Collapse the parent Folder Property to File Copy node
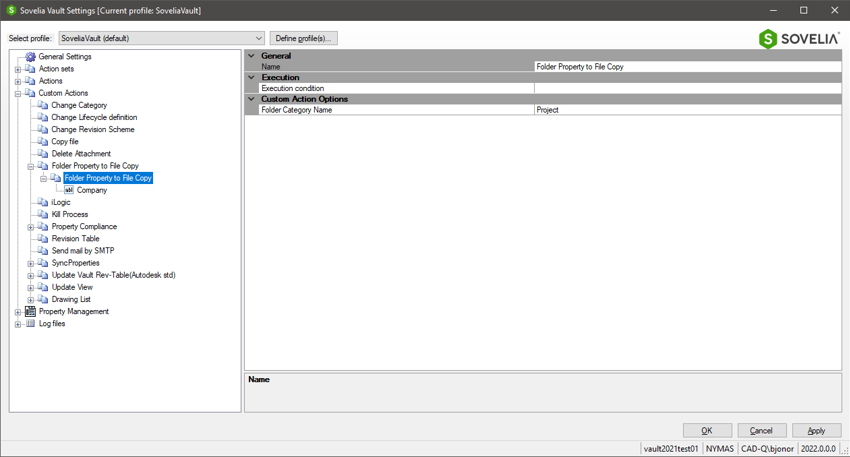Image resolution: width=850 pixels, height=457 pixels. (31, 166)
